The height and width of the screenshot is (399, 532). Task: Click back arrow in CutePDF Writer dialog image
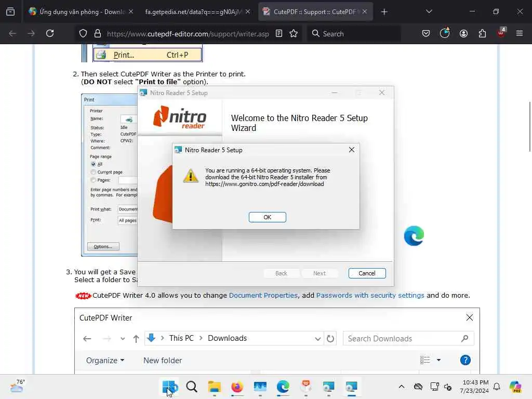87,339
